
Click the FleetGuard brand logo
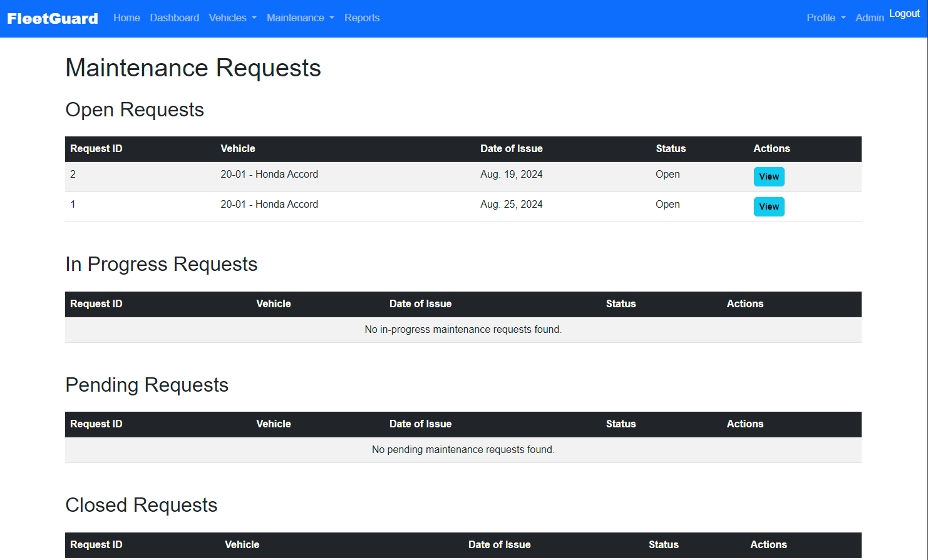click(x=53, y=19)
